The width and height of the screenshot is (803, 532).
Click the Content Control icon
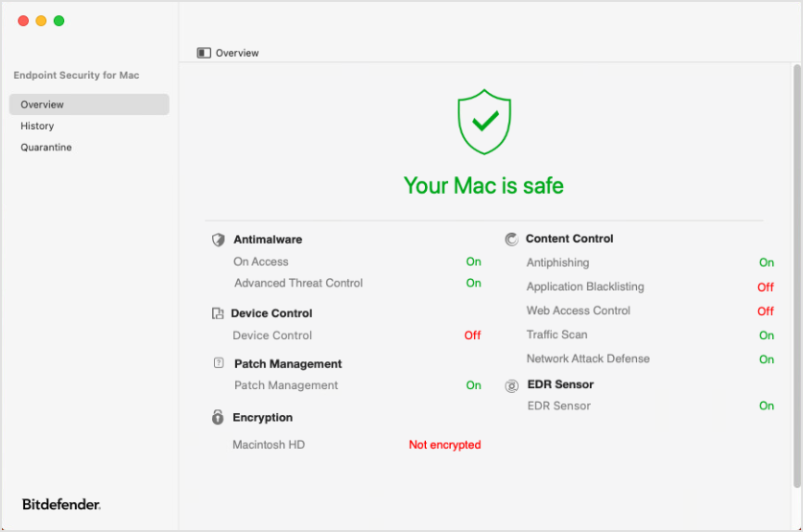click(511, 239)
